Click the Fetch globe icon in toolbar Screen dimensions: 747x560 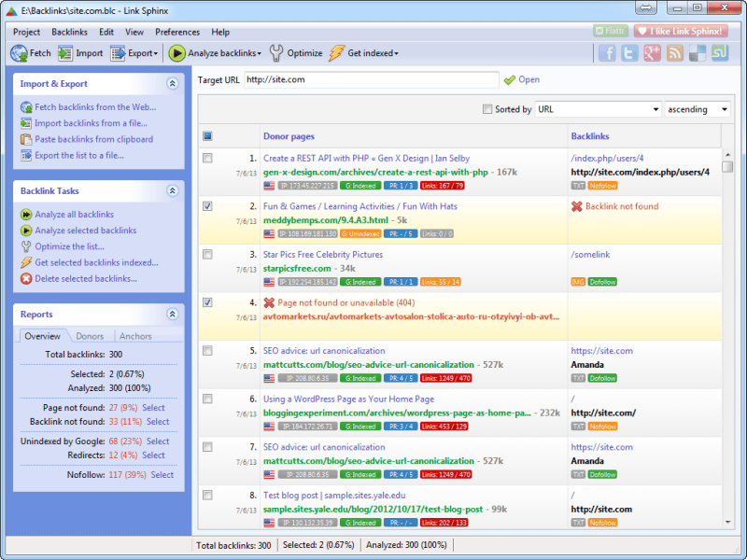click(x=19, y=53)
